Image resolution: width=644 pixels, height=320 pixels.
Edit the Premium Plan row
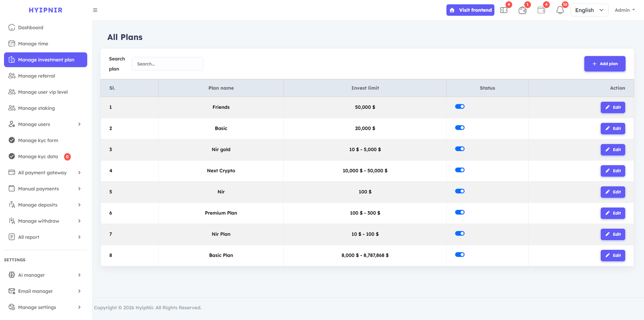point(613,213)
